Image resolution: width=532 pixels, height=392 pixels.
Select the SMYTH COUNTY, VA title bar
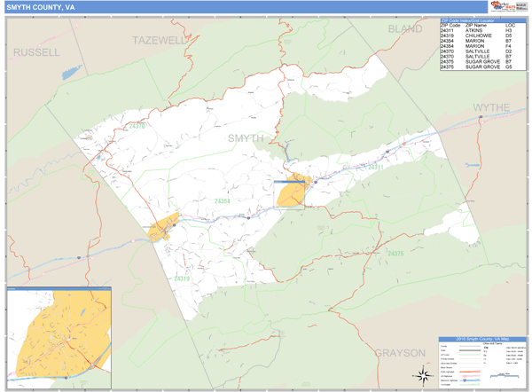pos(246,7)
